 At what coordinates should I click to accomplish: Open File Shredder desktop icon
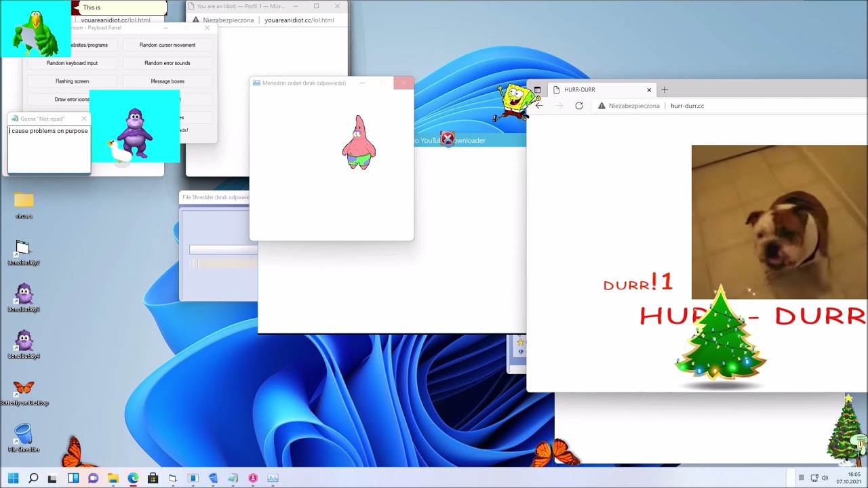(24, 438)
